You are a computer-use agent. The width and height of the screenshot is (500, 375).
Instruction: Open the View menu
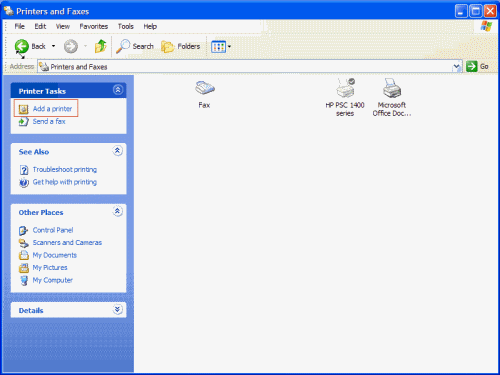tap(63, 26)
